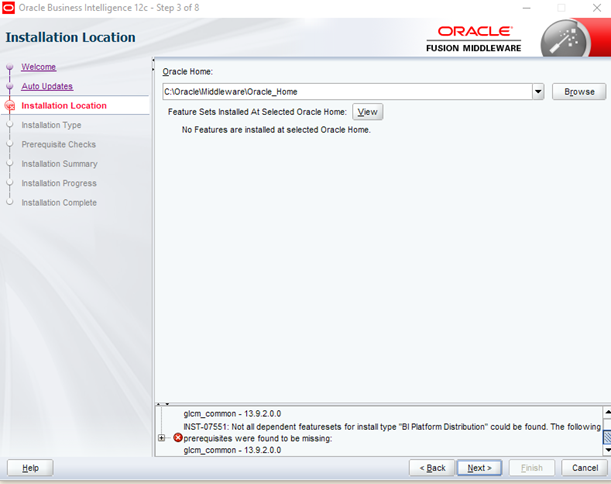This screenshot has height=484, width=611.
Task: Click the Installation Location step marker icon
Action: 10,106
